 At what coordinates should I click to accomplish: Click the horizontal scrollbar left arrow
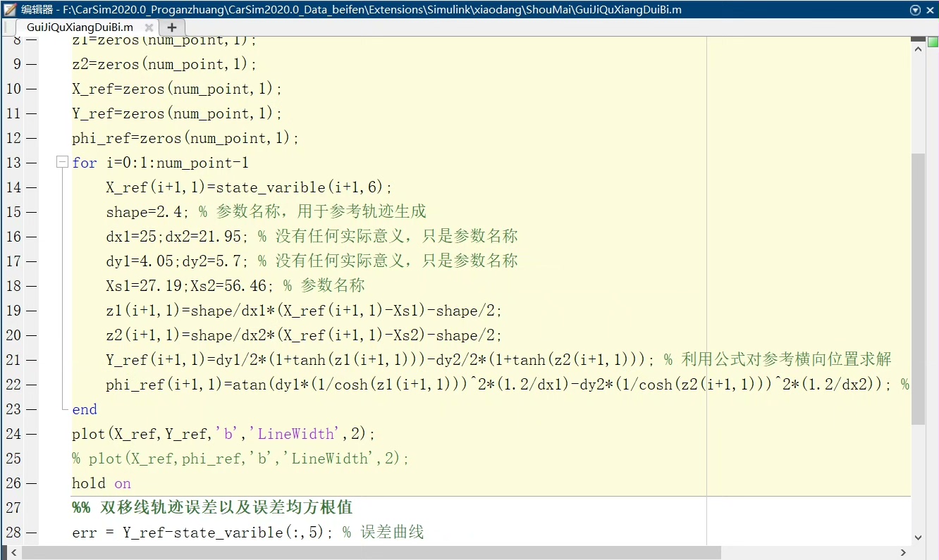(12, 552)
